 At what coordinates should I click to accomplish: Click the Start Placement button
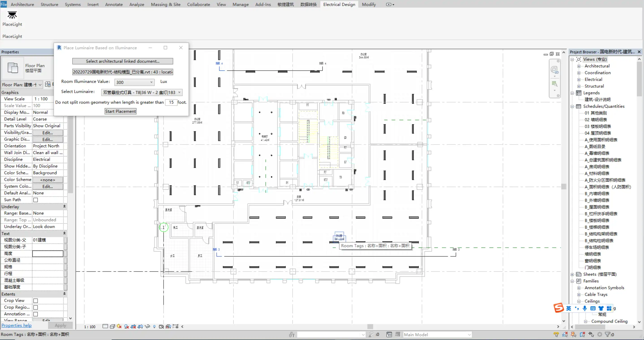click(x=121, y=112)
